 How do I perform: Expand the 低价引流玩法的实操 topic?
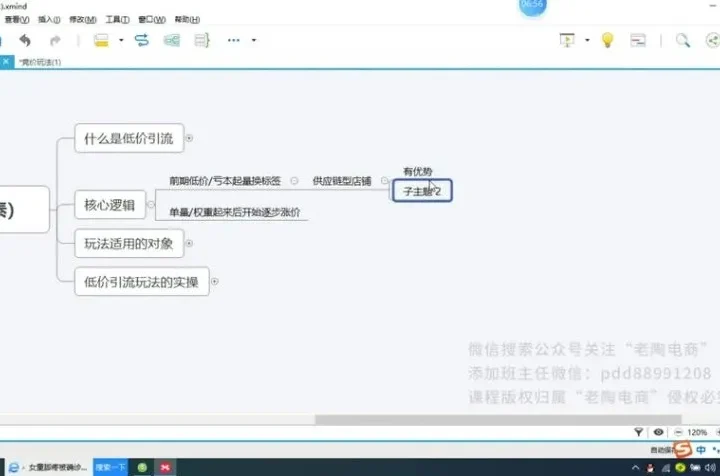pyautogui.click(x=214, y=282)
